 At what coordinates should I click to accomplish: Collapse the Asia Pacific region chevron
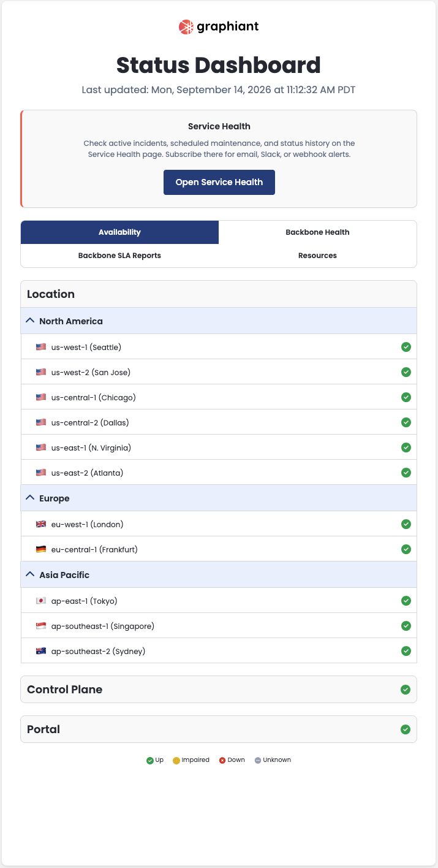click(29, 574)
